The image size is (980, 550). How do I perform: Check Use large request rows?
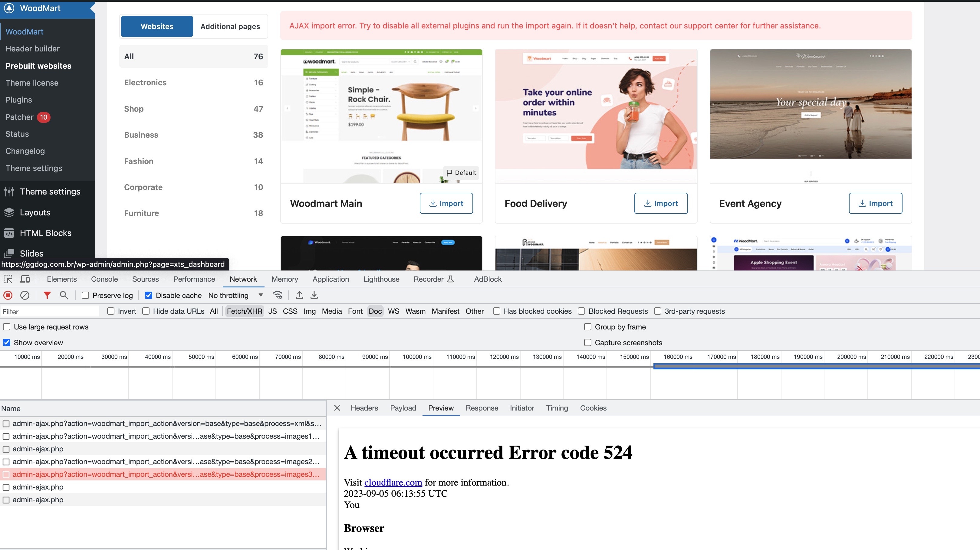click(x=7, y=327)
